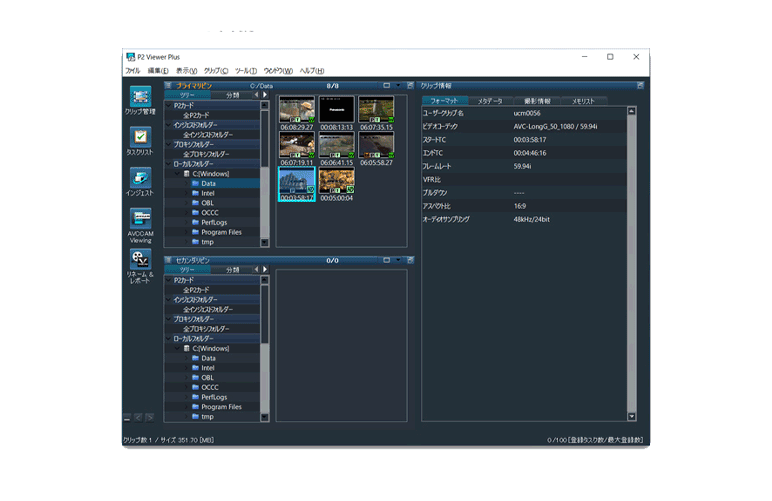The image size is (772, 501).
Task: Select the Program Files folder in secondary tree
Action: (221, 407)
